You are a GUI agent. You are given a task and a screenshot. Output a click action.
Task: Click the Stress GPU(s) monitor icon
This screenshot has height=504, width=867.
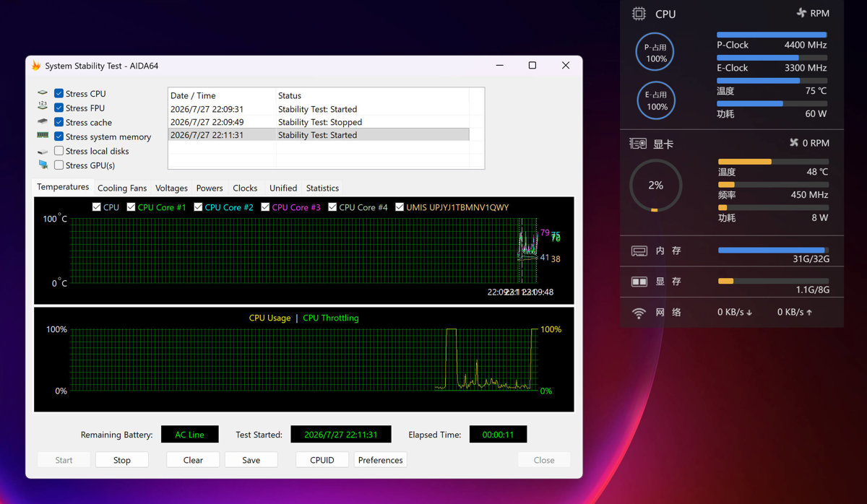[43, 165]
